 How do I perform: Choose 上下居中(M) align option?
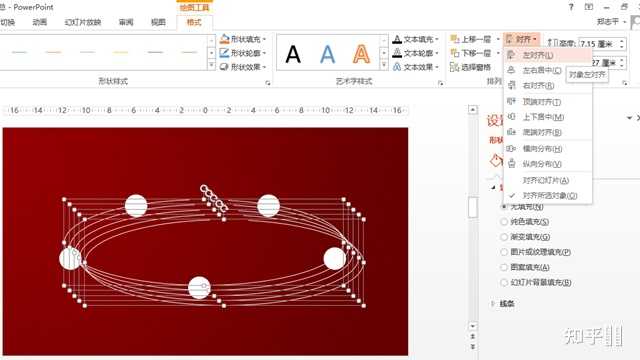(548, 117)
